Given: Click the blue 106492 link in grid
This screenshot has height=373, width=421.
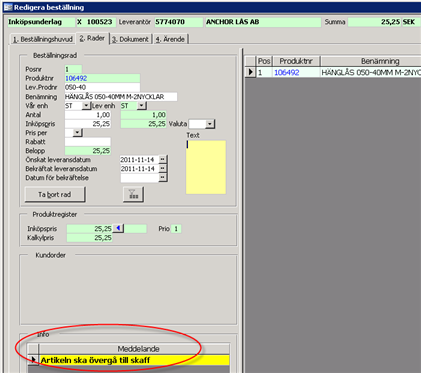Looking at the screenshot, I should point(287,72).
